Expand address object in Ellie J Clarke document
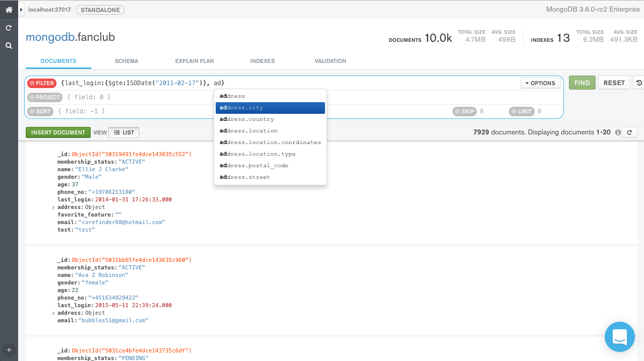The image size is (644, 361). coord(53,207)
